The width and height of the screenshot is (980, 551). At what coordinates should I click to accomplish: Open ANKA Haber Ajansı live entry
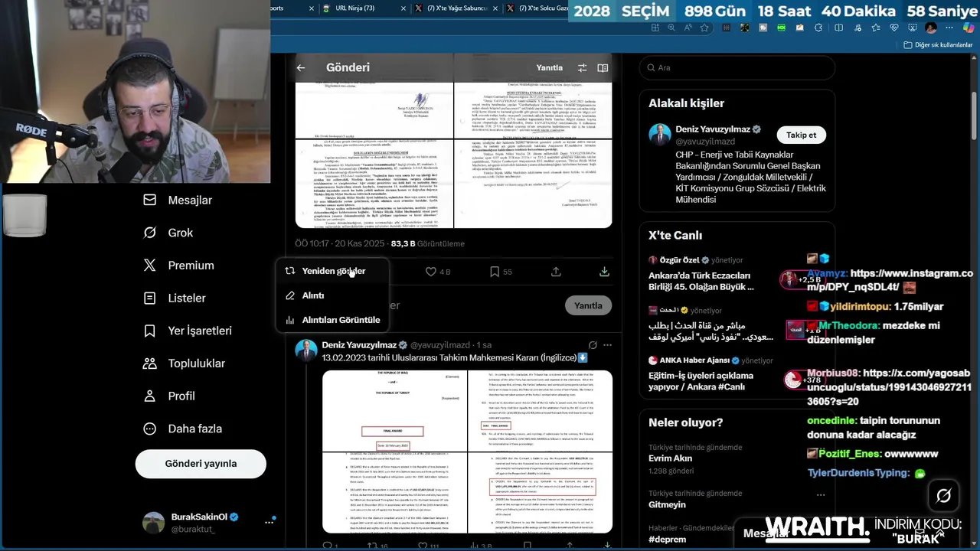tap(710, 374)
